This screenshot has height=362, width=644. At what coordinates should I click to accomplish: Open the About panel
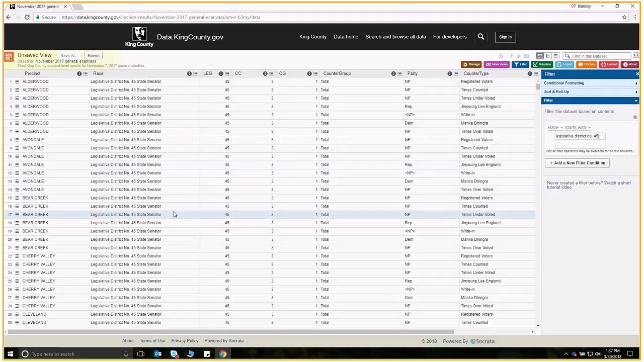click(629, 64)
